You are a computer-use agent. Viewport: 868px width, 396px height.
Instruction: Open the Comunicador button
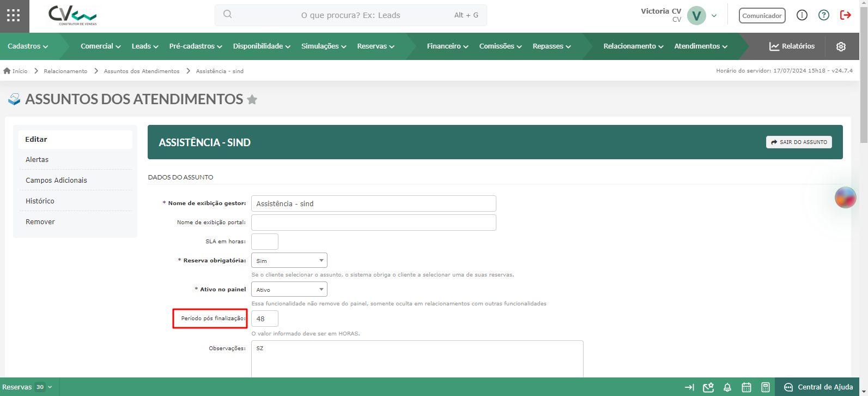[x=762, y=15]
